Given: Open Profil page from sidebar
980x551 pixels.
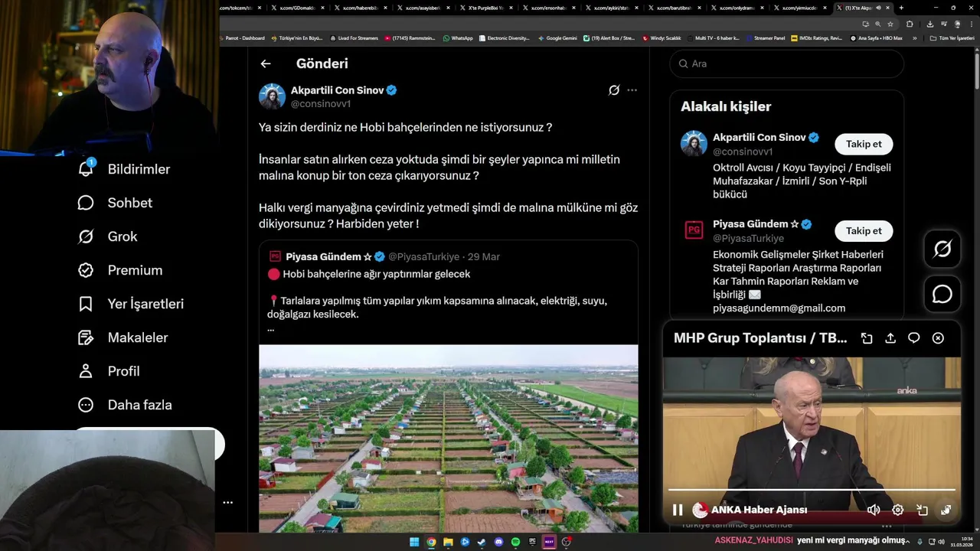Looking at the screenshot, I should pyautogui.click(x=109, y=371).
